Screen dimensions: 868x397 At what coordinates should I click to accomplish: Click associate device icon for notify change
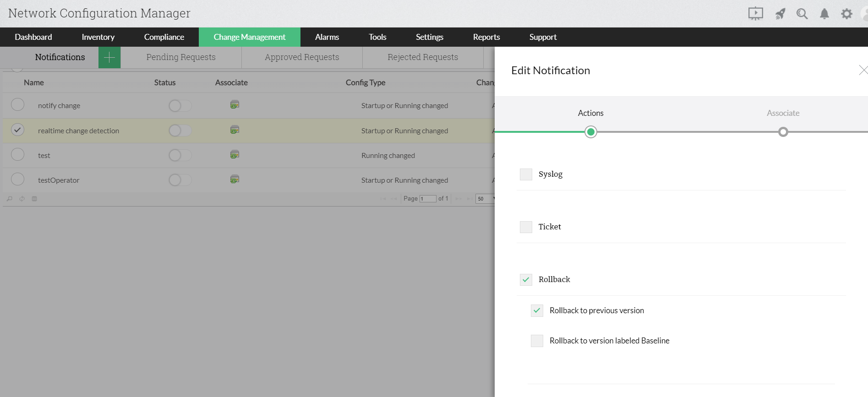[235, 105]
